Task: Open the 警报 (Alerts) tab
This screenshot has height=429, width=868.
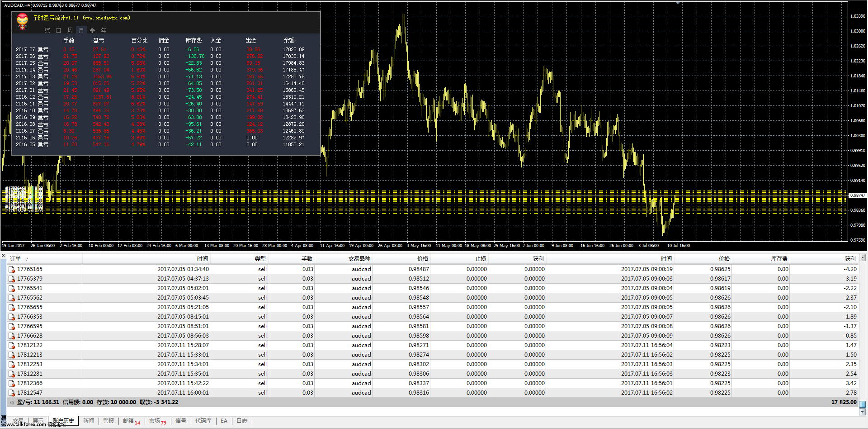Action: pyautogui.click(x=108, y=421)
